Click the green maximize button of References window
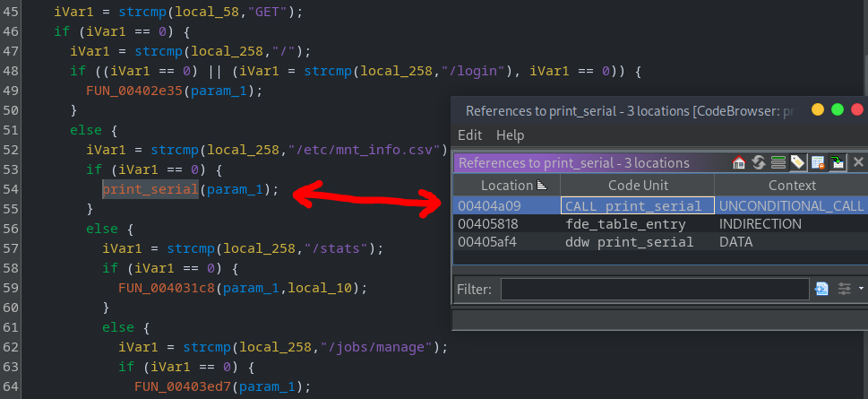This screenshot has height=399, width=868. click(x=838, y=109)
